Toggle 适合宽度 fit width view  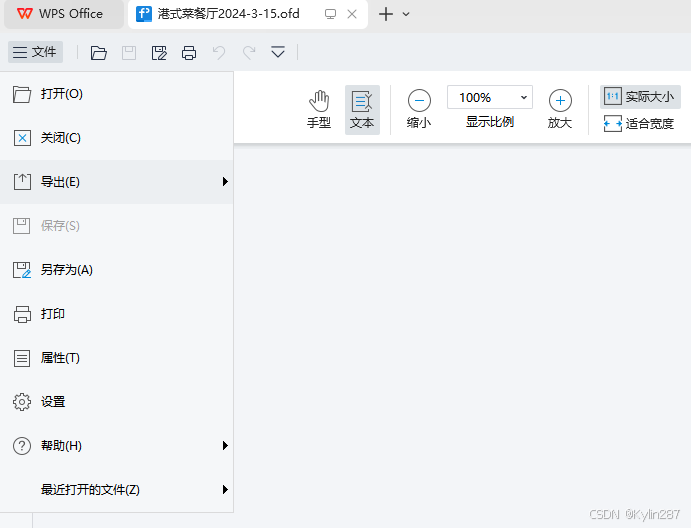(x=639, y=123)
